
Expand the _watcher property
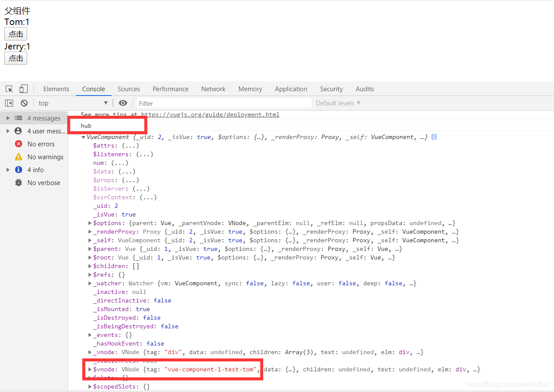90,283
